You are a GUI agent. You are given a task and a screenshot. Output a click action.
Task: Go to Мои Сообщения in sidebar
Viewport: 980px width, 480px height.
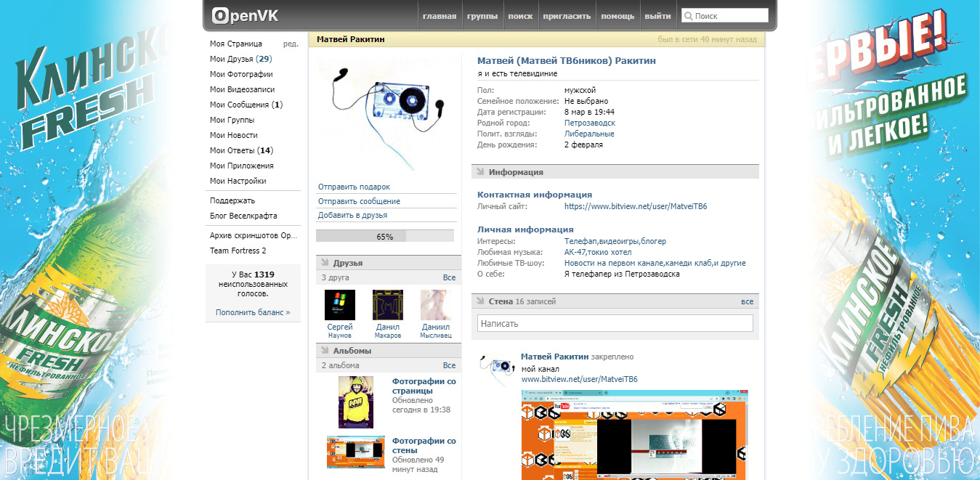pyautogui.click(x=246, y=105)
